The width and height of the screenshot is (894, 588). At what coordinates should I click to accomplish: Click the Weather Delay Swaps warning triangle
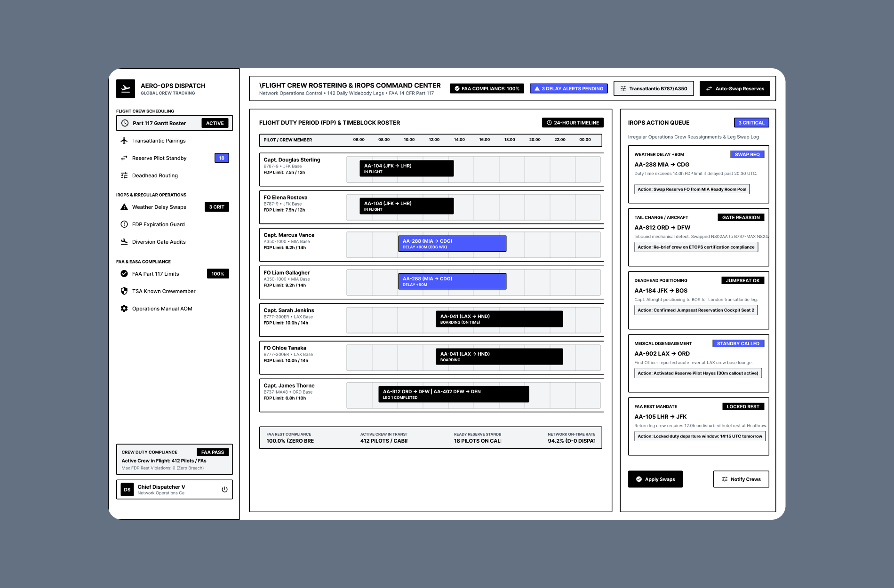[124, 207]
